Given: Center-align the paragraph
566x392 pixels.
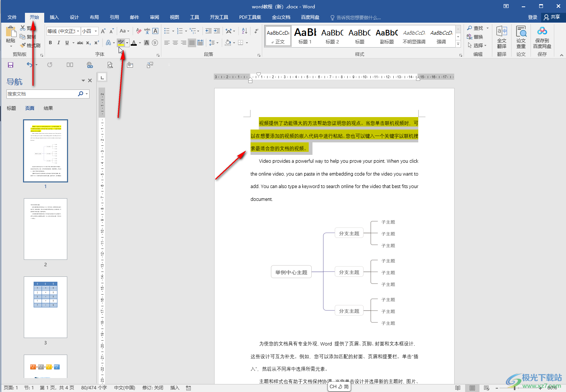Looking at the screenshot, I should [x=175, y=43].
